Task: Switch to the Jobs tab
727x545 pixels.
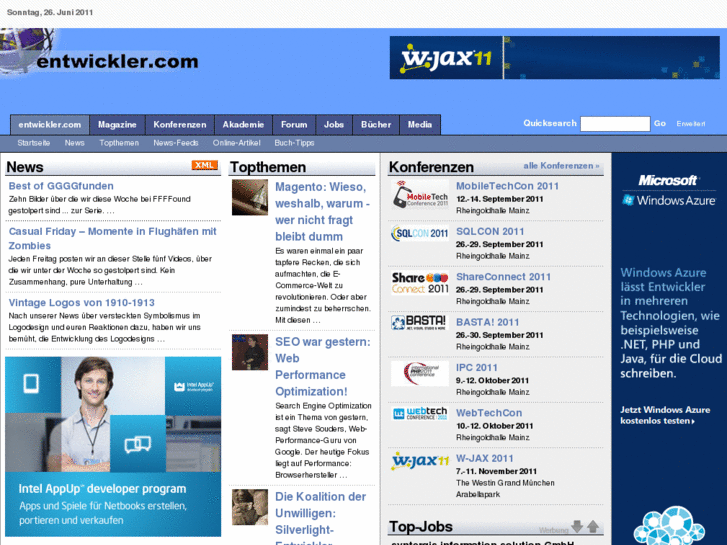Action: (334, 125)
